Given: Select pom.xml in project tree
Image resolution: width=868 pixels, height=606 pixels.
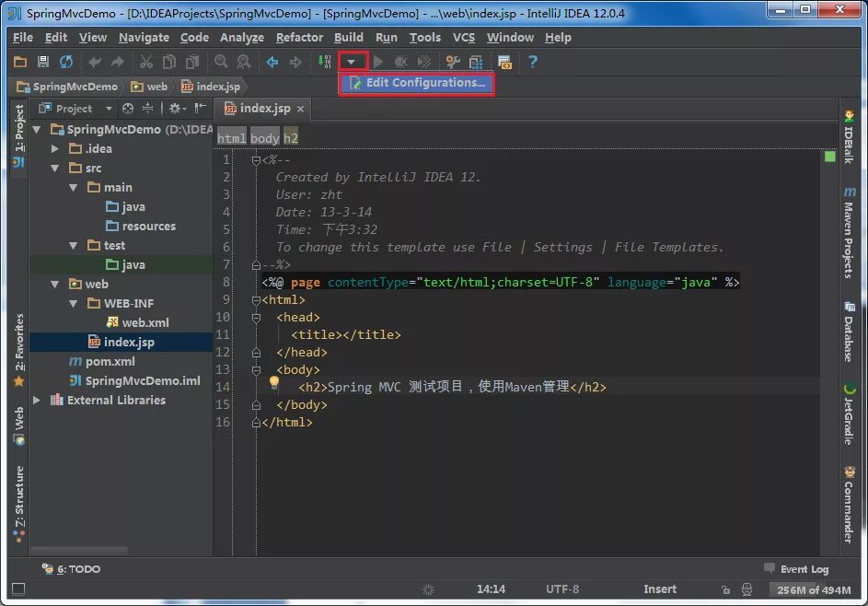Looking at the screenshot, I should (102, 361).
